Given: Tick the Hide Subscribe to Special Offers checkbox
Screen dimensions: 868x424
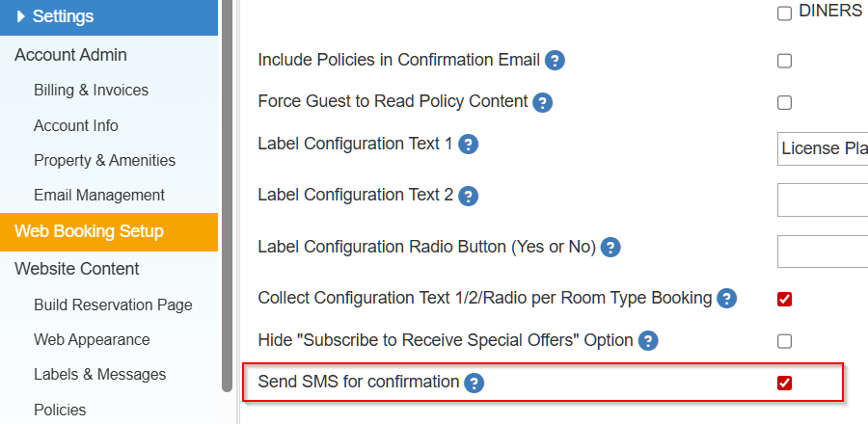Looking at the screenshot, I should [x=784, y=341].
